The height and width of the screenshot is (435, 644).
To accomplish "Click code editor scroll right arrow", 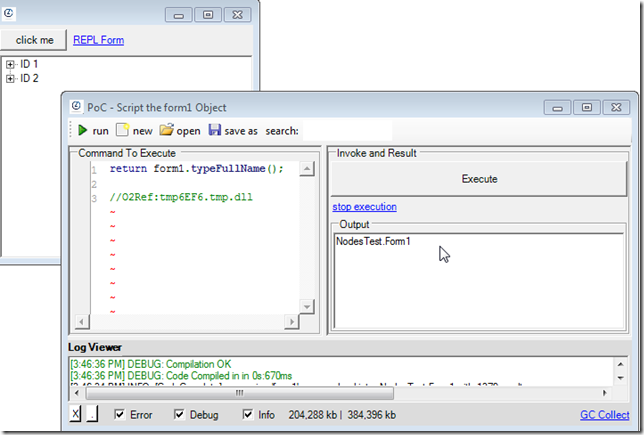I will pos(292,322).
